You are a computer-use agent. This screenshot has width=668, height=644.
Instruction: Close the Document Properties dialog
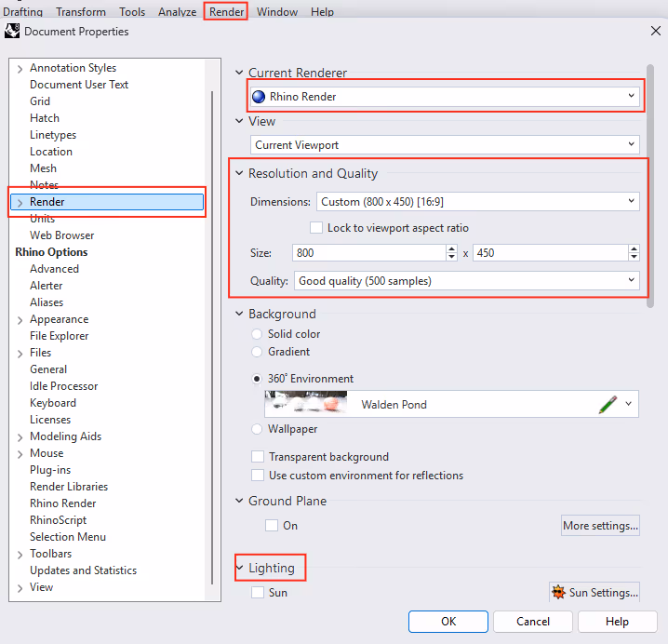click(656, 31)
